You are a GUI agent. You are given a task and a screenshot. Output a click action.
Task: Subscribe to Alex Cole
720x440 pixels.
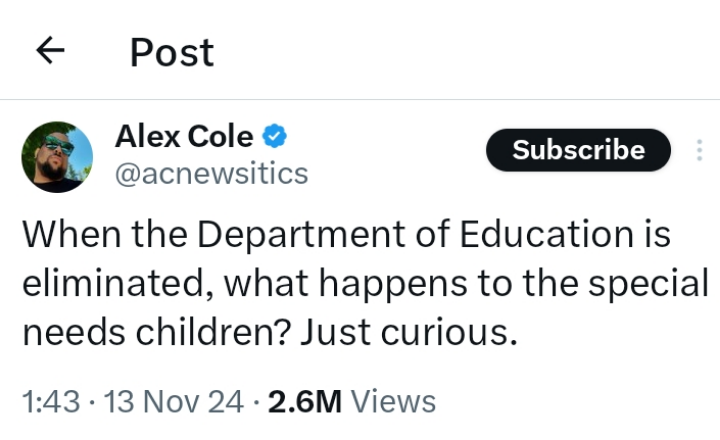[x=579, y=150]
